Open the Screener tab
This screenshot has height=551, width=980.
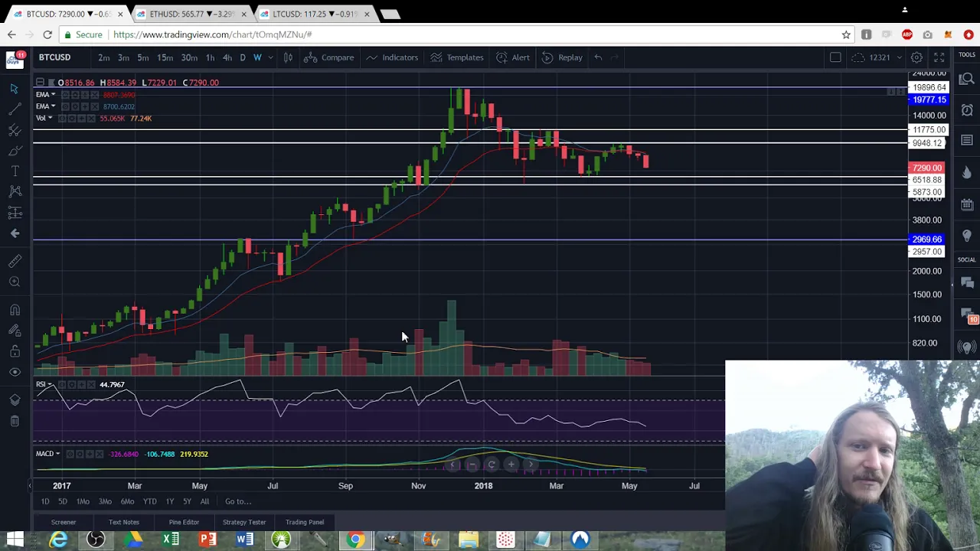click(64, 522)
